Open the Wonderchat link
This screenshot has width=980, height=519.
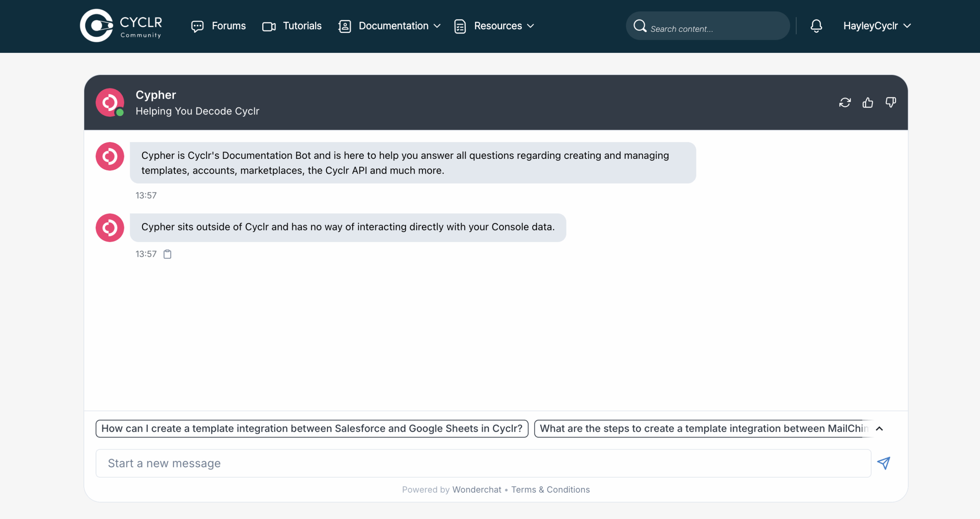click(x=477, y=490)
